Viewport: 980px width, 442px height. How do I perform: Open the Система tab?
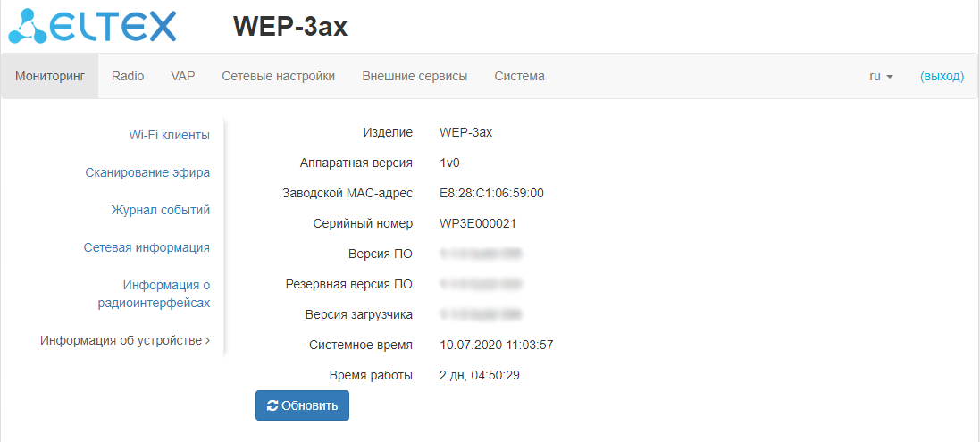click(x=519, y=77)
